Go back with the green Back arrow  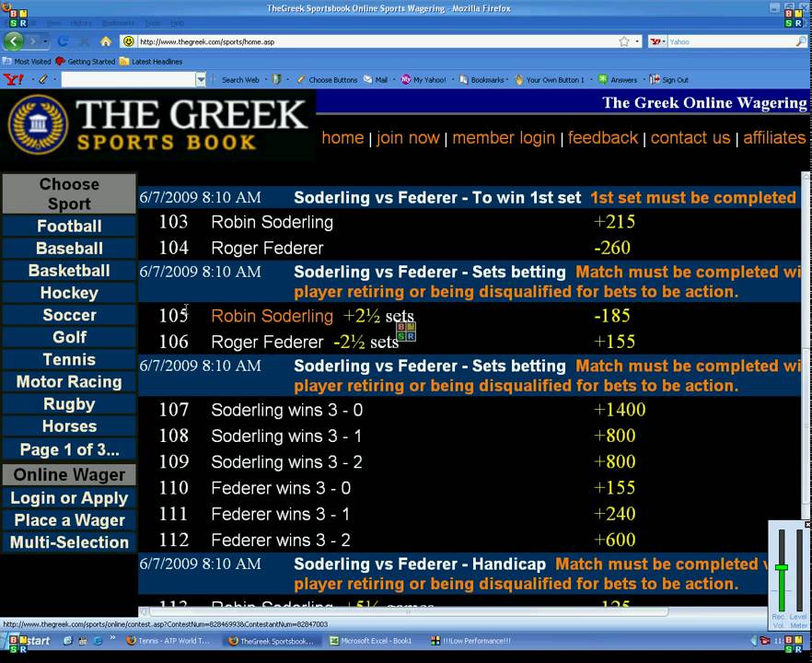[x=15, y=41]
